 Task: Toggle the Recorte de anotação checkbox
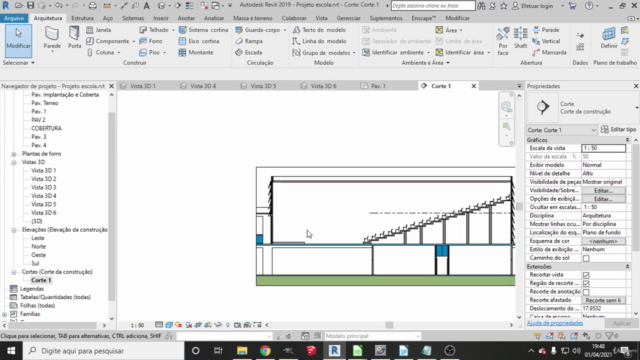[x=586, y=292]
